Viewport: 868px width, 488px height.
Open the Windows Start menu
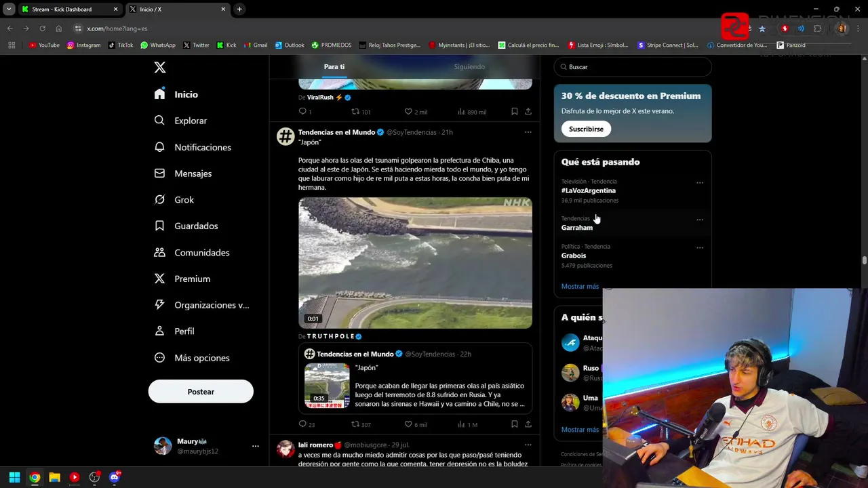point(14,477)
